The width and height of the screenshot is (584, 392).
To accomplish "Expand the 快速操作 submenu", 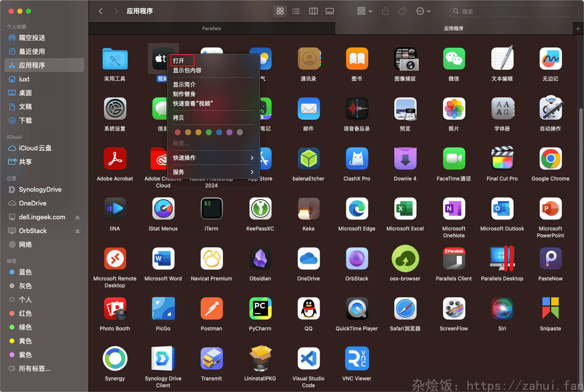I will (x=214, y=158).
